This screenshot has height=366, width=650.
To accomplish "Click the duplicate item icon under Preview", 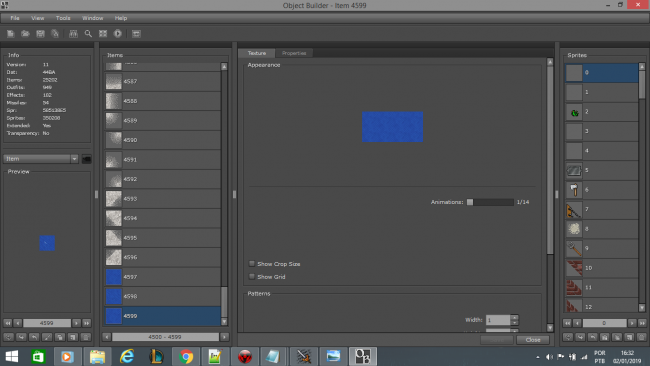I will tap(60, 337).
